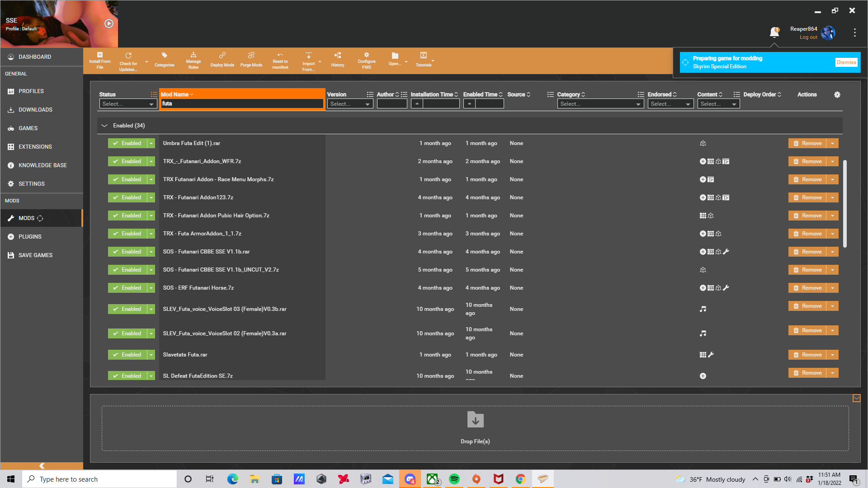The image size is (868, 488).
Task: Open Manage Rules tool
Action: tap(193, 61)
